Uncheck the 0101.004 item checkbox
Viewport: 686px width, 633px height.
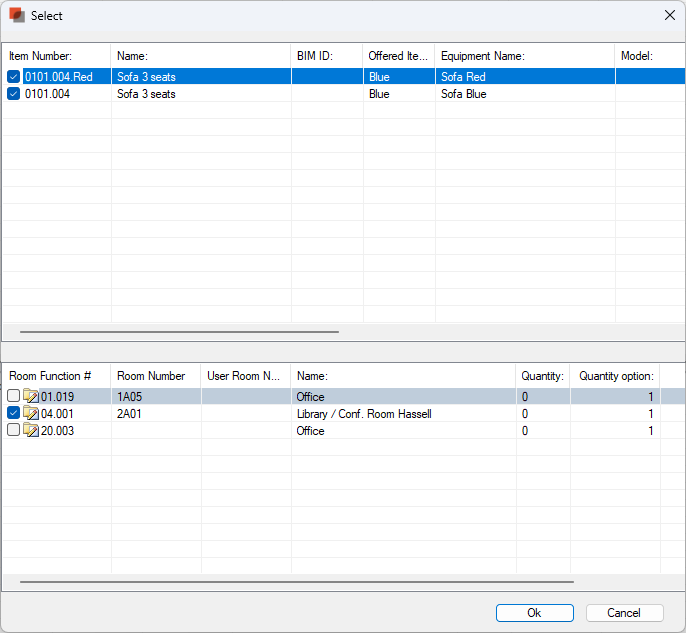(14, 94)
